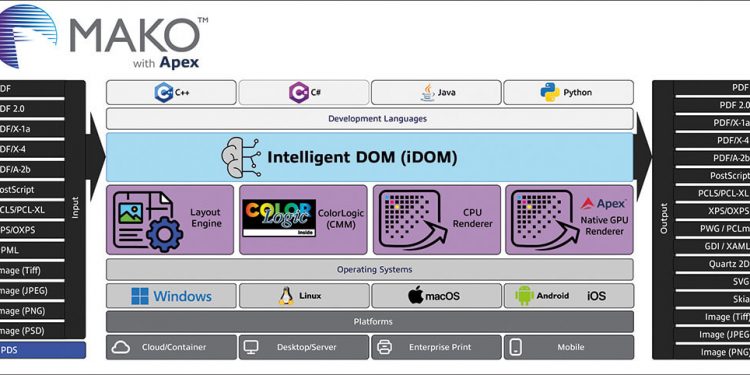
Task: Click the Operating Systems bar
Action: pos(370,269)
